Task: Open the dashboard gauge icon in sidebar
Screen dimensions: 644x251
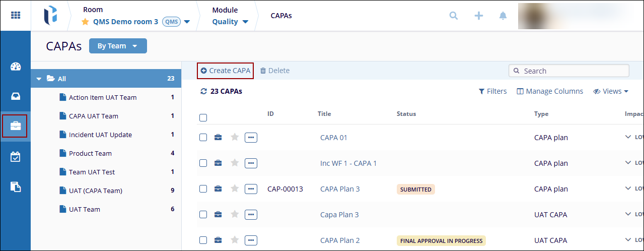Action: pyautogui.click(x=16, y=67)
